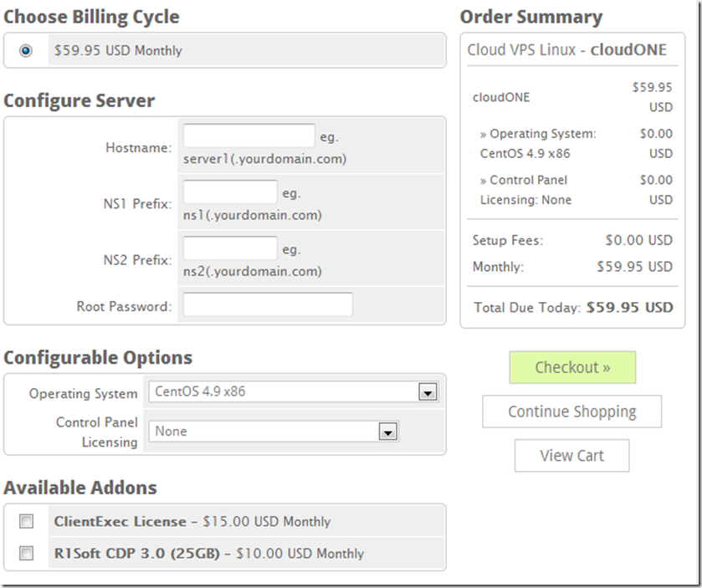Click the 'Configurable Options' heading

[98, 357]
